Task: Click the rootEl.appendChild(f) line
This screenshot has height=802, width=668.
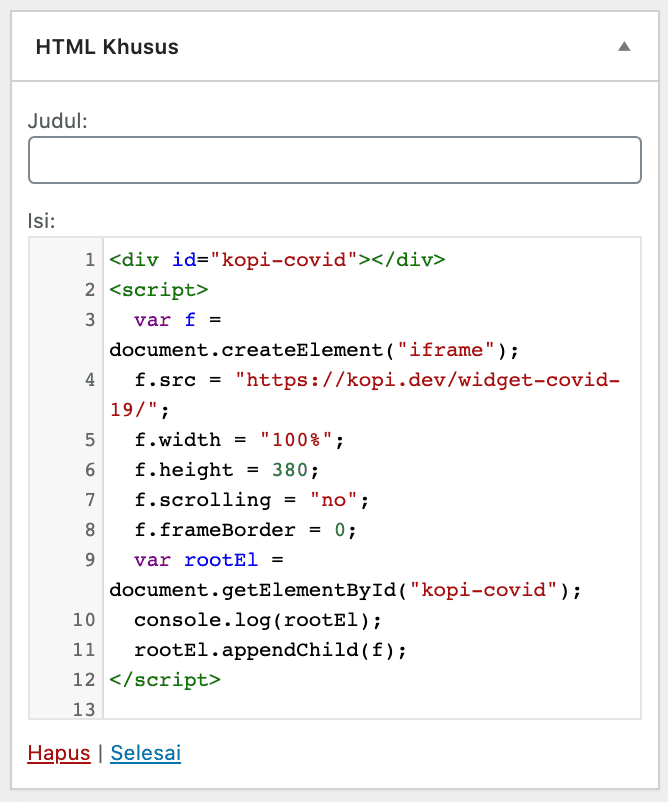Action: coord(271,650)
